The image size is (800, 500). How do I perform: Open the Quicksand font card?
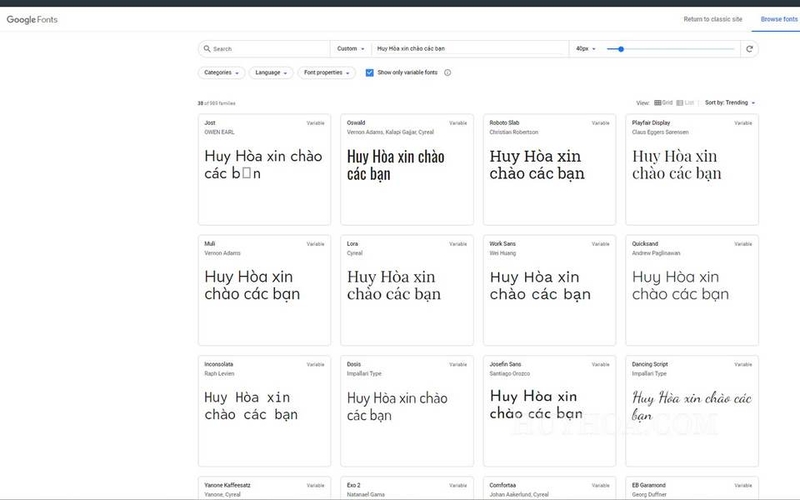[x=692, y=290]
